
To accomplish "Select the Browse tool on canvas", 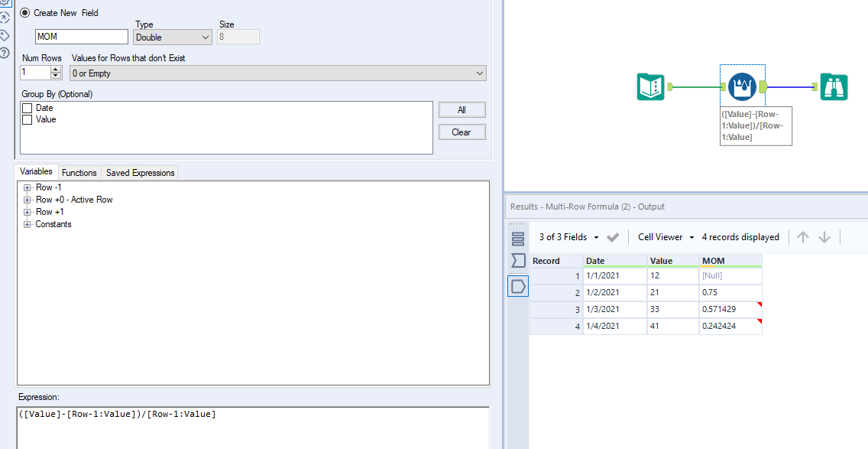I will pyautogui.click(x=834, y=86).
